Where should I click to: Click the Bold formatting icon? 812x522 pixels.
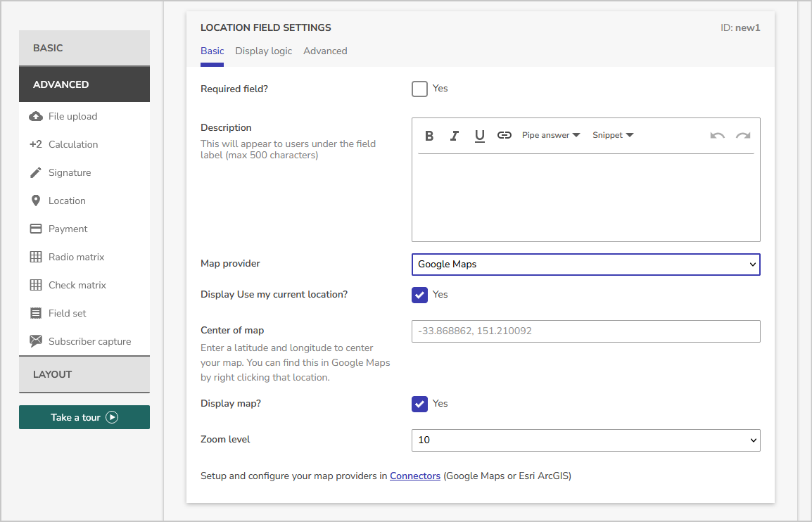[429, 136]
